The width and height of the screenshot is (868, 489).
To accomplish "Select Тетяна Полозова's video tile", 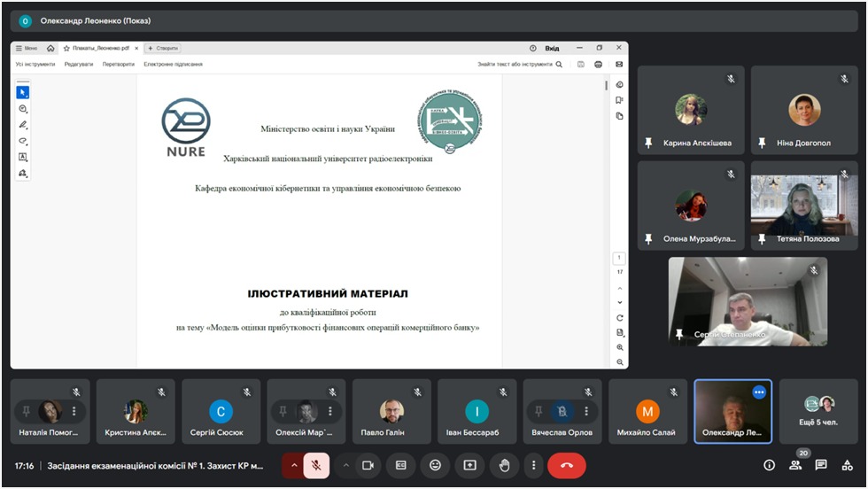I will click(804, 206).
